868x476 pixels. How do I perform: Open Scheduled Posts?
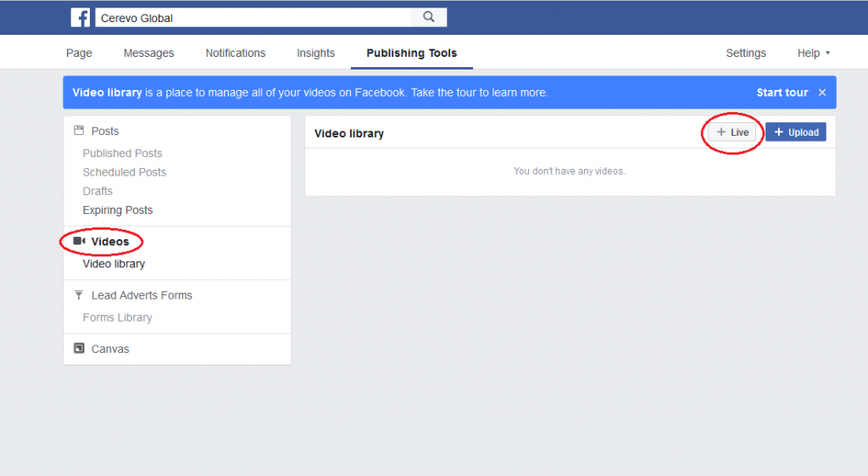coord(125,172)
